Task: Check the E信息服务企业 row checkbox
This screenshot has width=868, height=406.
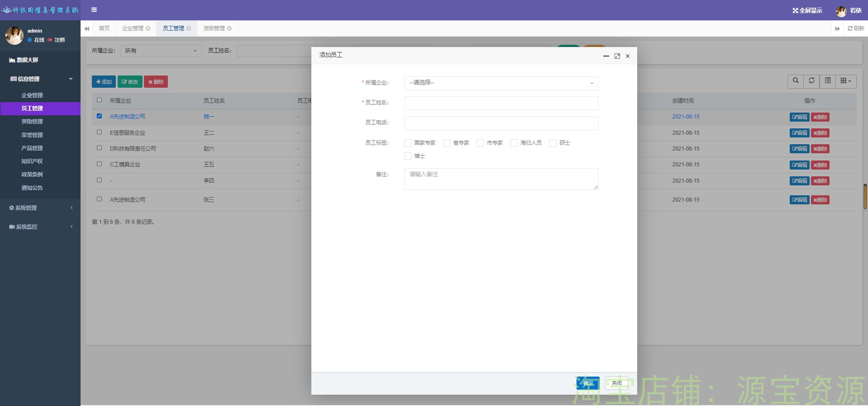Action: click(x=99, y=132)
